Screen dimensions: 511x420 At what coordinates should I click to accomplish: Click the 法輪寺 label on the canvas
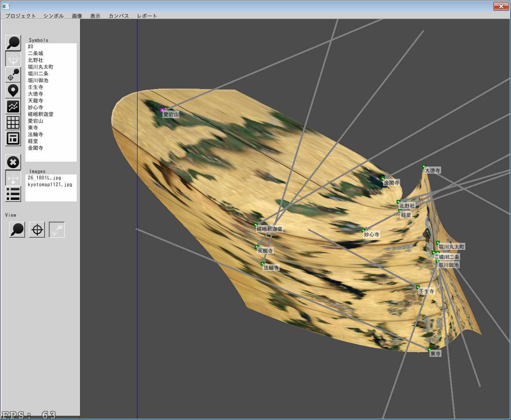(271, 268)
